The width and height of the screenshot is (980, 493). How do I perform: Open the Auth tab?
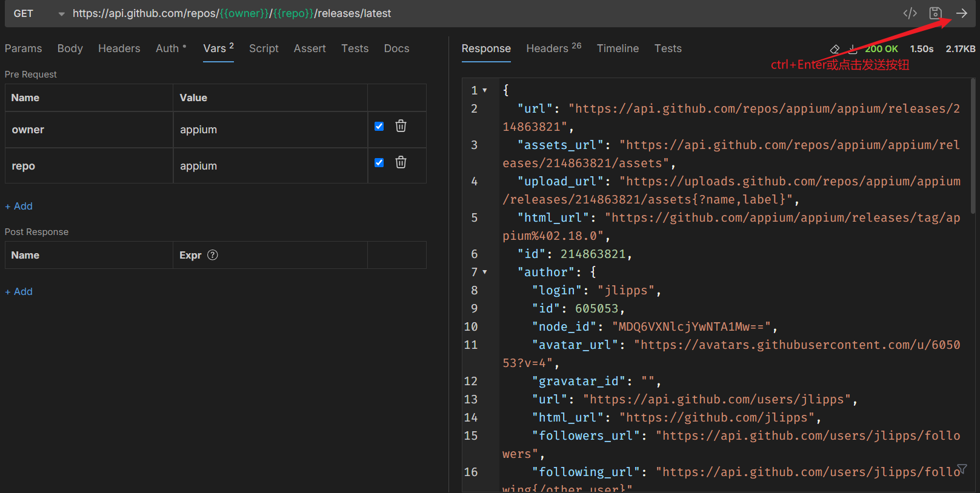tap(171, 48)
